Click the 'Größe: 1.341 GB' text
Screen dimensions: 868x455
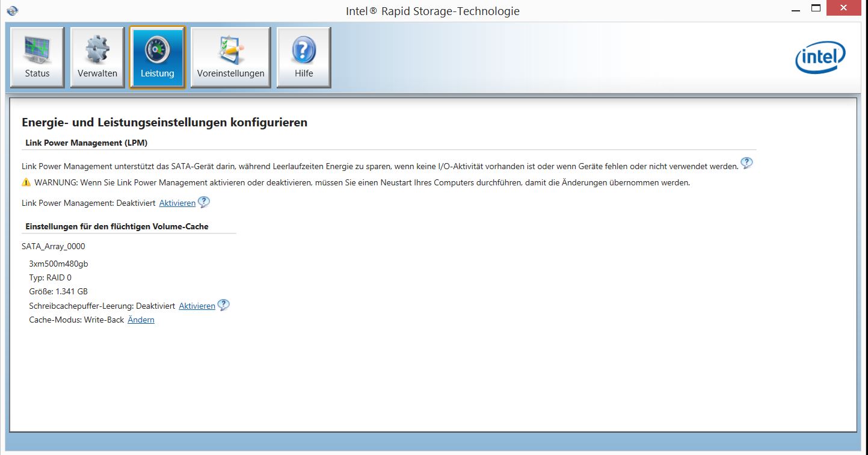coord(58,292)
